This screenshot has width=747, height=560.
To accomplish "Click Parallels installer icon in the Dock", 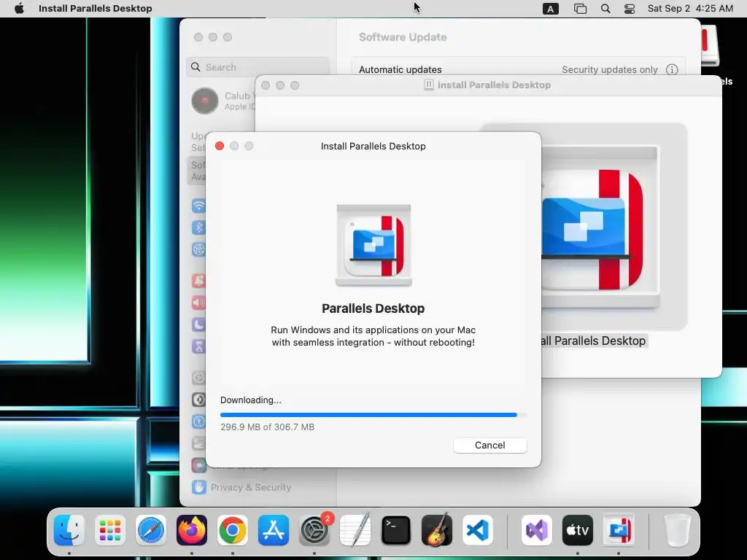I will pyautogui.click(x=619, y=530).
